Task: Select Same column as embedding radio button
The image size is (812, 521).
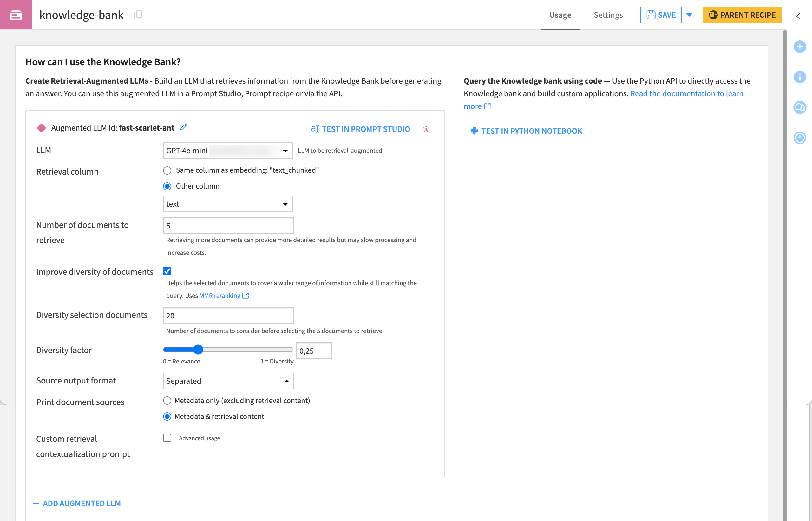Action: [167, 170]
